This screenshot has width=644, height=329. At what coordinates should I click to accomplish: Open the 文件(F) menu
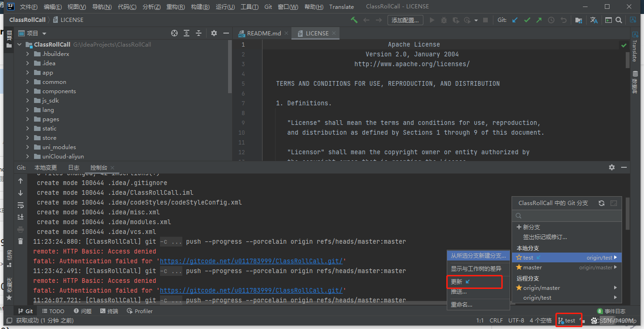coord(29,7)
